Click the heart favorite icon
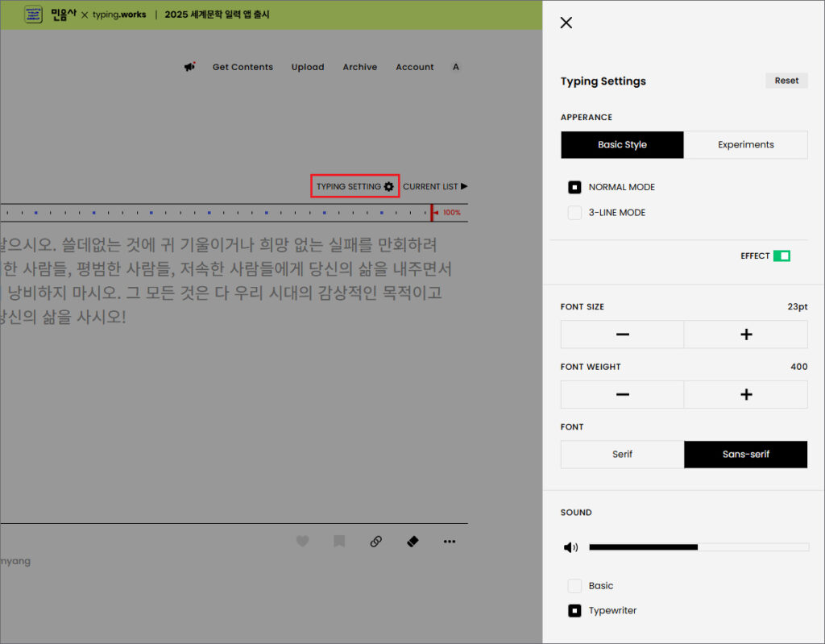 pos(302,542)
